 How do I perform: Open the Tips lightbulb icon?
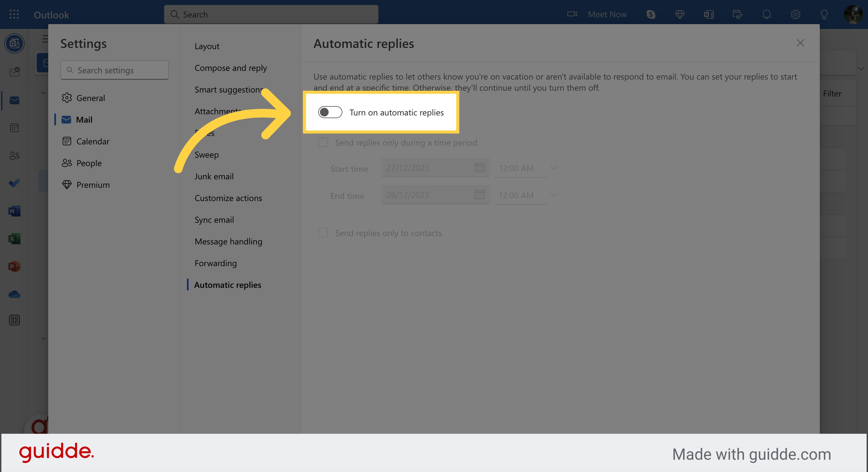pyautogui.click(x=824, y=14)
